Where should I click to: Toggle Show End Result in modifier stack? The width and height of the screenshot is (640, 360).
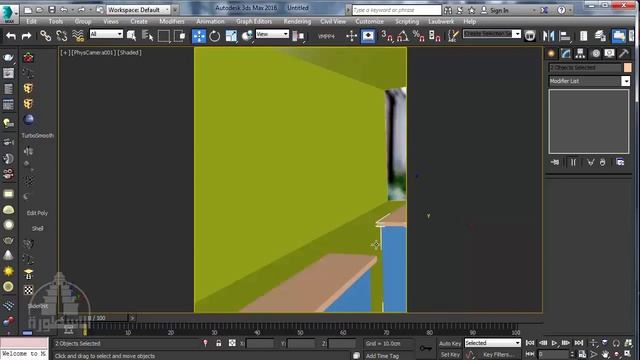pyautogui.click(x=573, y=162)
